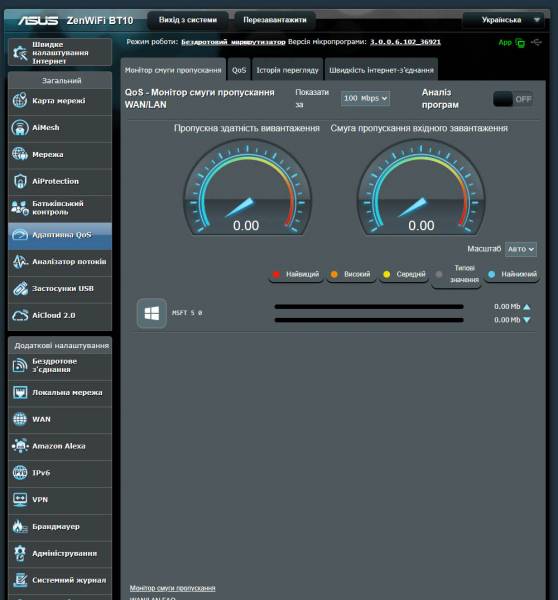Switch to Швидкість інтернет-з'єднання tab

(381, 70)
